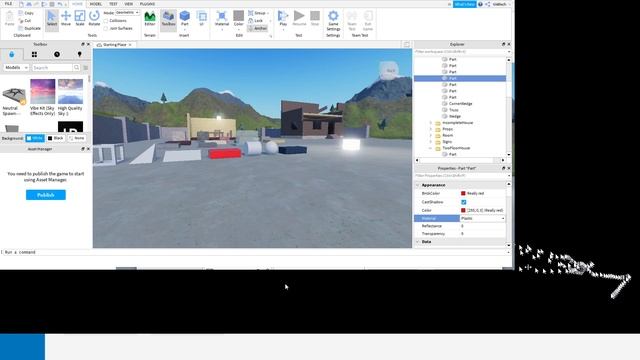Switch to the TEST ribbon tab
Screen dimensions: 640x360
(x=113, y=4)
